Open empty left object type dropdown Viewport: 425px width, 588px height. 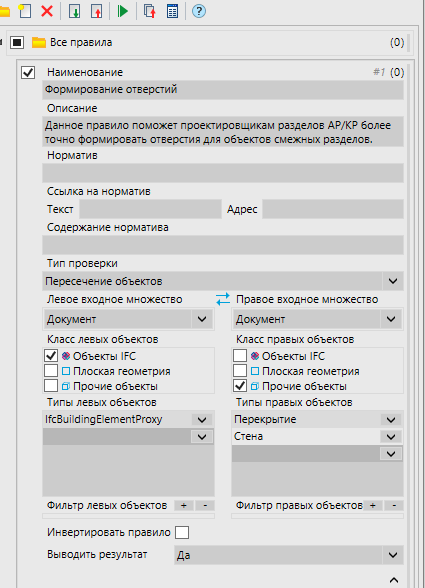tap(202, 437)
